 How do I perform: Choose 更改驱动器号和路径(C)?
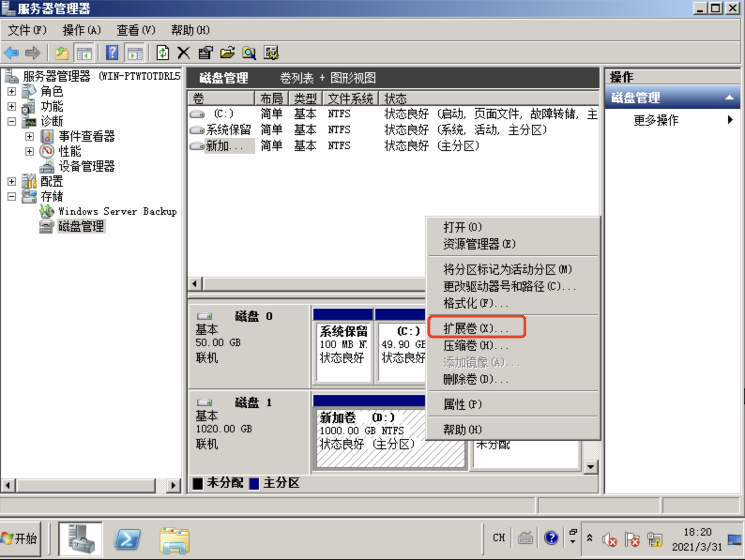click(x=514, y=286)
